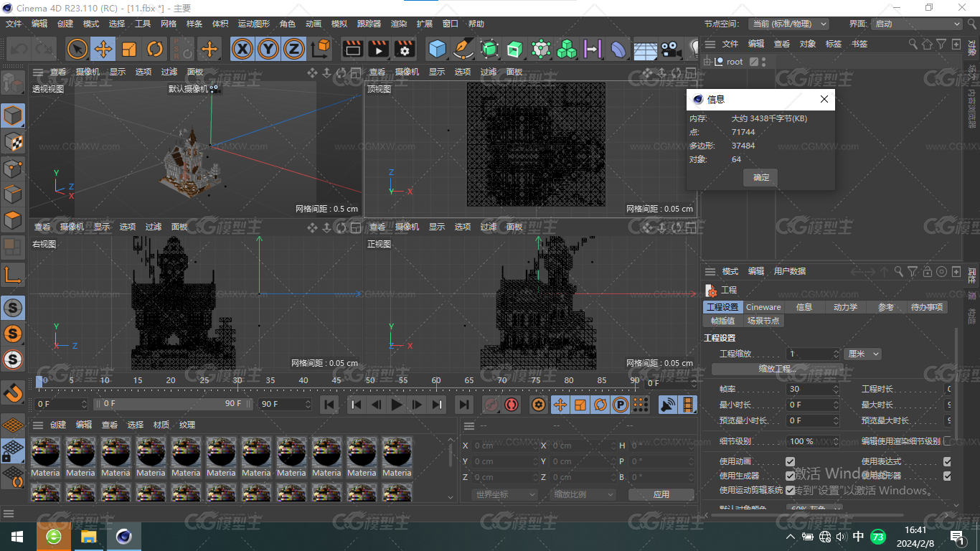Screen dimensions: 980x551
Task: Go to end of timeline
Action: tap(464, 405)
